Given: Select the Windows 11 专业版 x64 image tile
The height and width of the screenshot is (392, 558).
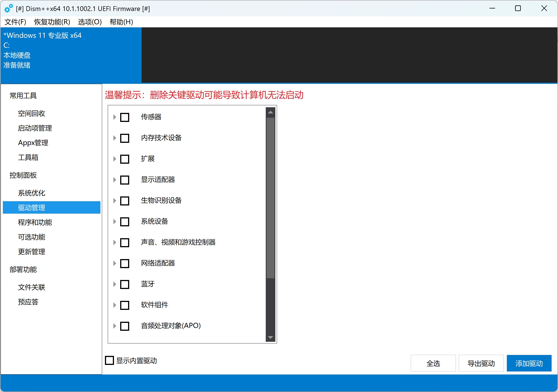Looking at the screenshot, I should click(71, 55).
